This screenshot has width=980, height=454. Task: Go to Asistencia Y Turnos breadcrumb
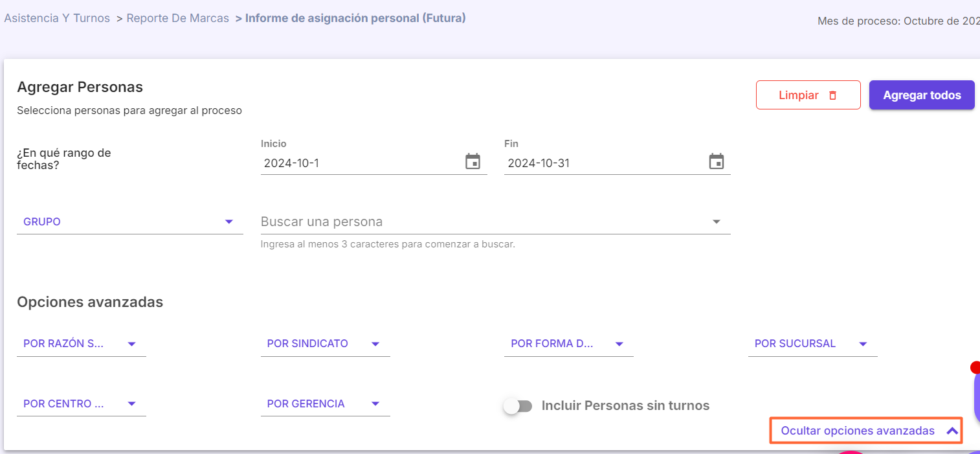pos(57,18)
